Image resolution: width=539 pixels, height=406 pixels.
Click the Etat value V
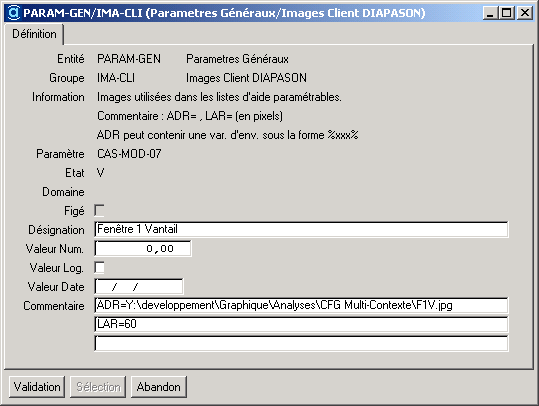[x=100, y=173]
